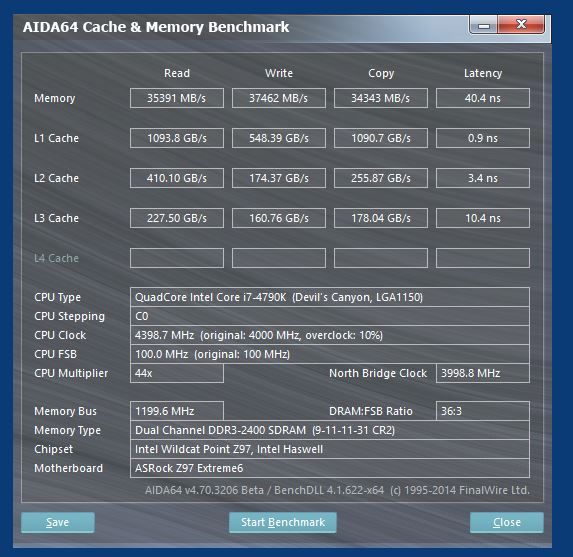Select L1 Cache Latency 0.9 ns
This screenshot has width=573, height=557.
click(483, 138)
